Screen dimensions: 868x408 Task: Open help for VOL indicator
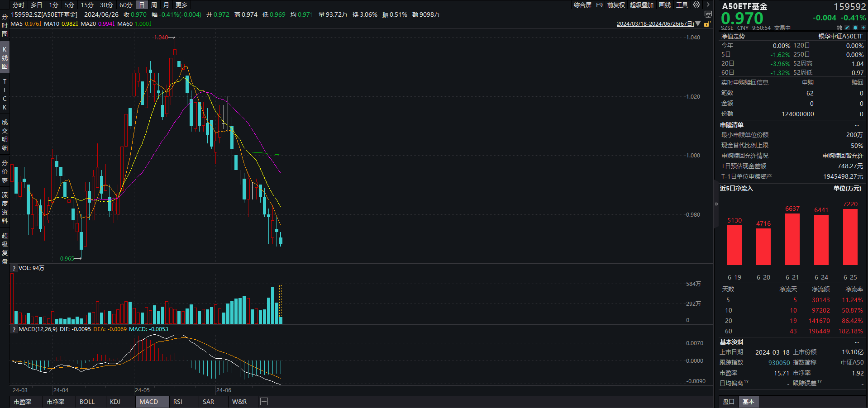pyautogui.click(x=14, y=268)
